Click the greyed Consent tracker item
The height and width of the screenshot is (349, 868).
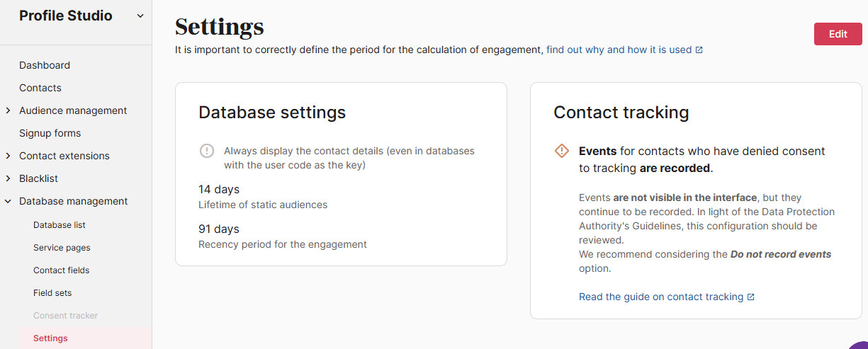tap(65, 316)
